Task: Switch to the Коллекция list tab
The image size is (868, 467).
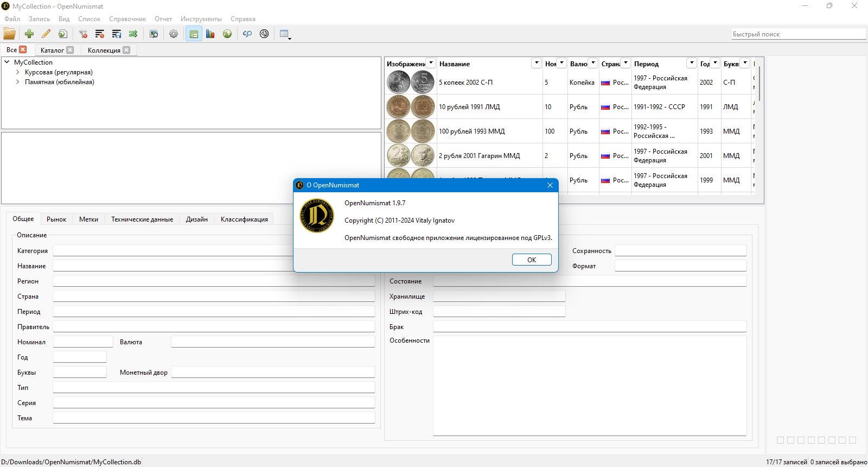Action: [104, 50]
